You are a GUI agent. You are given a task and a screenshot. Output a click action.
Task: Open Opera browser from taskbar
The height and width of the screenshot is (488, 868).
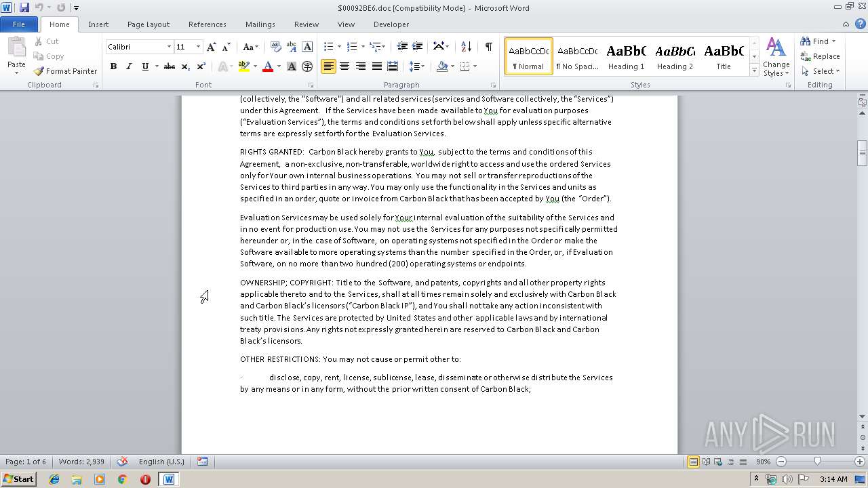(145, 479)
